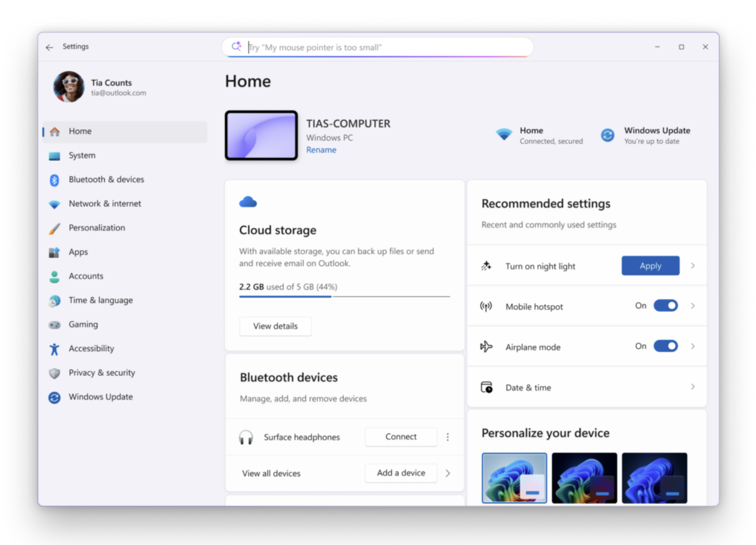Screen dimensions: 756x545
Task: Open Surface headphones three-dot options menu
Action: (x=447, y=437)
